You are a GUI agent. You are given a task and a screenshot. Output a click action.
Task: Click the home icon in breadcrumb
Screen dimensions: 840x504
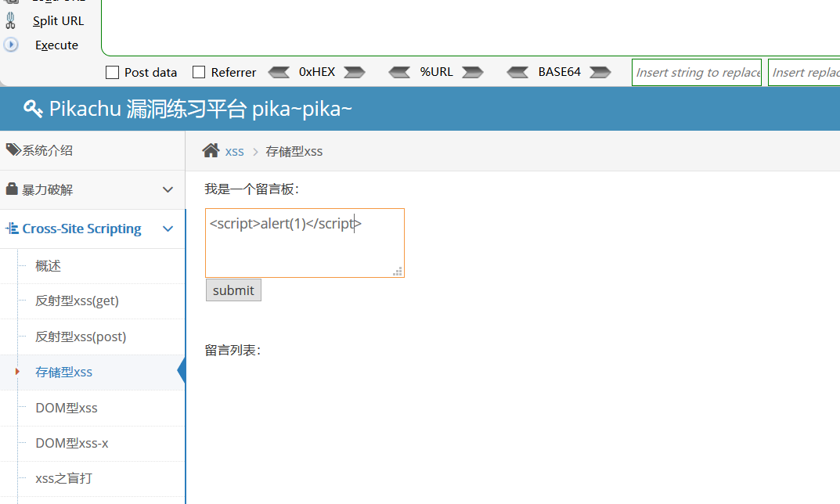coord(211,150)
